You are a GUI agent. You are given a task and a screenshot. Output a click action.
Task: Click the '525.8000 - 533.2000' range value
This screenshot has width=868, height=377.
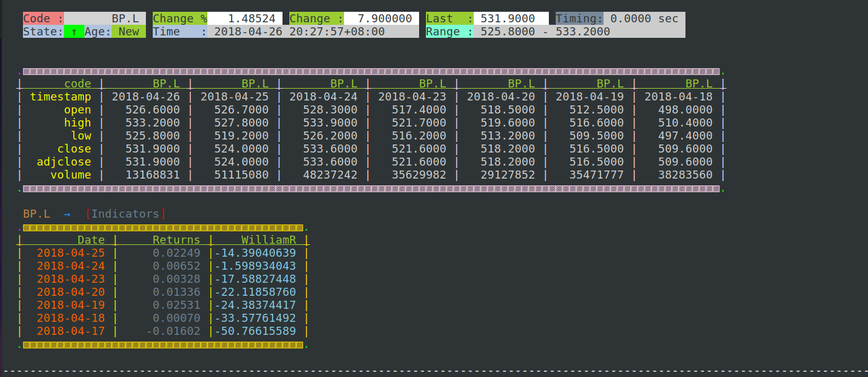[x=546, y=32]
